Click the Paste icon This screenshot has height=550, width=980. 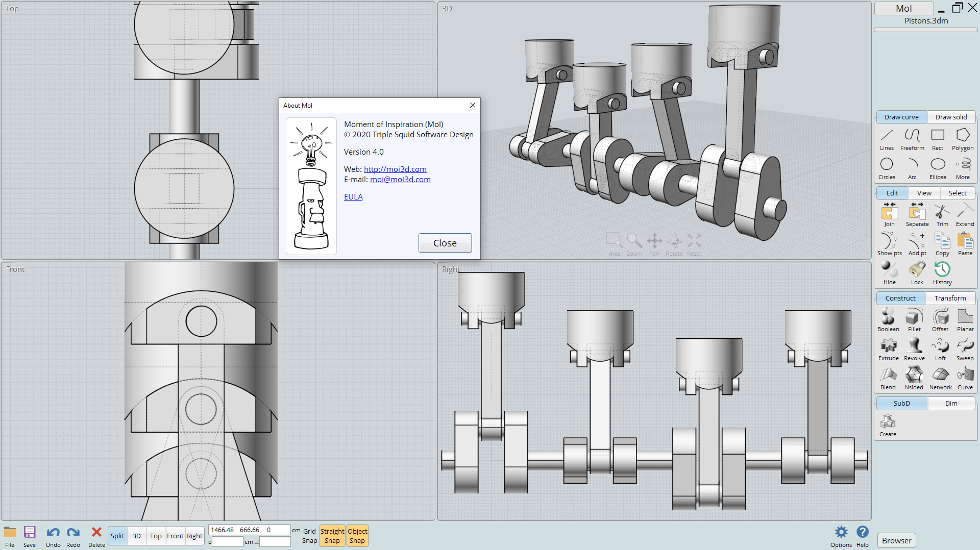pyautogui.click(x=965, y=244)
